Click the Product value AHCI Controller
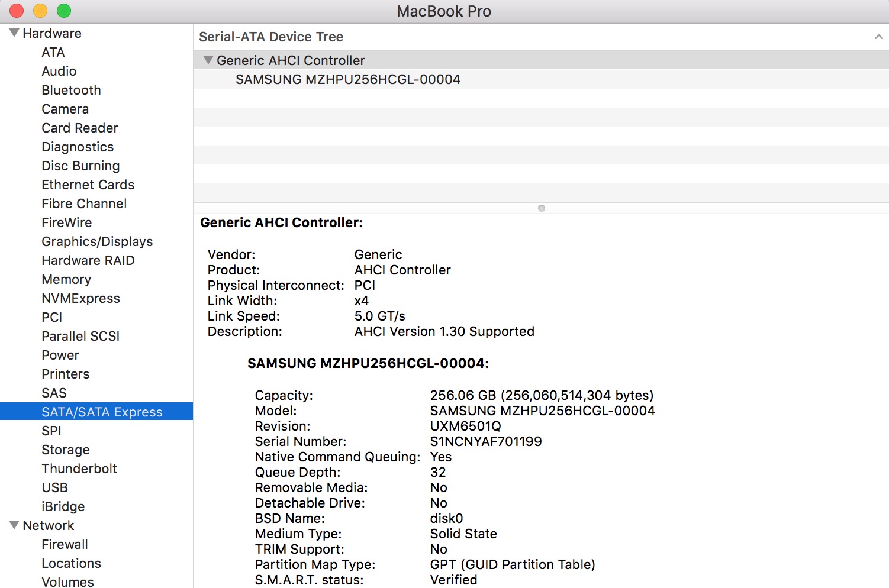Viewport: 889px width, 588px height. click(x=402, y=270)
